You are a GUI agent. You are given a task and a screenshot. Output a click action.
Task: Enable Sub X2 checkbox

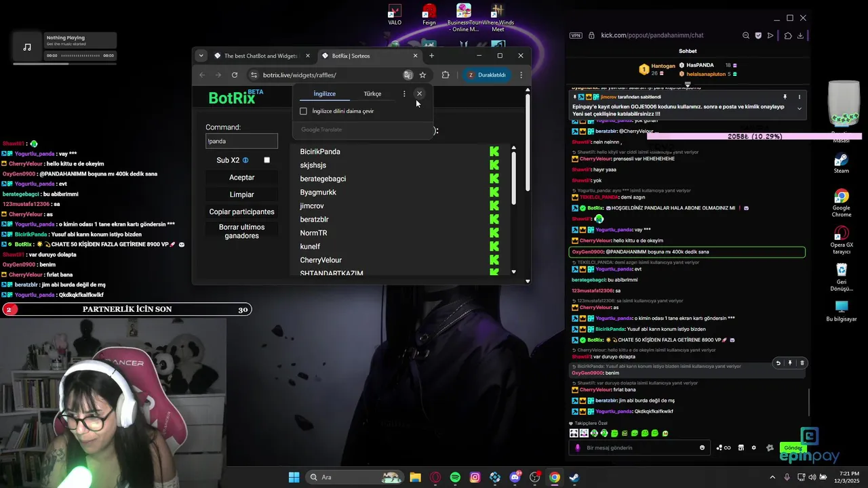pos(267,161)
